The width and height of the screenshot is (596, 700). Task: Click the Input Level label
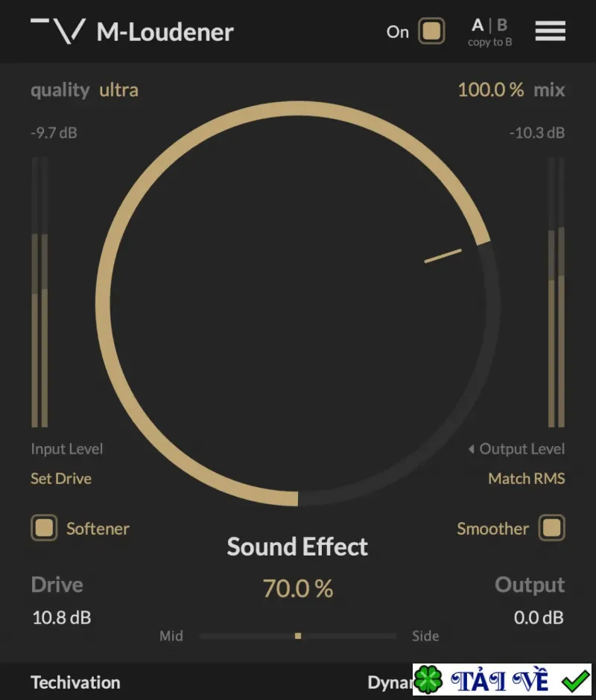(x=67, y=448)
